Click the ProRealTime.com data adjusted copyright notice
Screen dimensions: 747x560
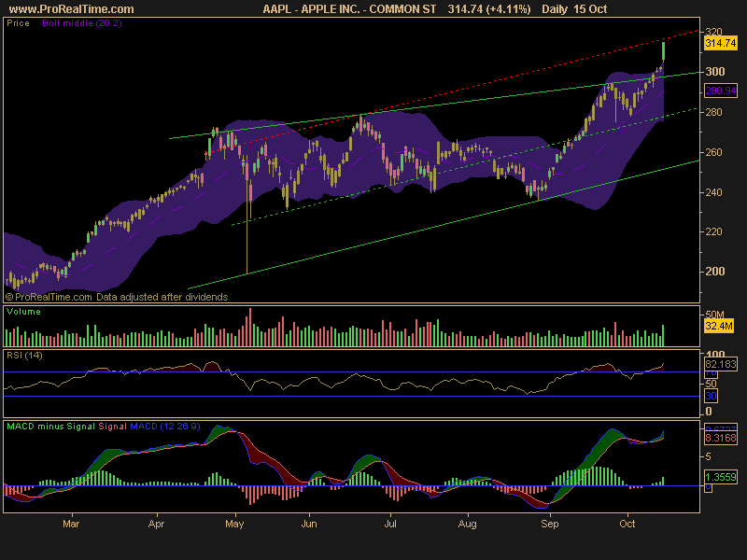coord(117,297)
